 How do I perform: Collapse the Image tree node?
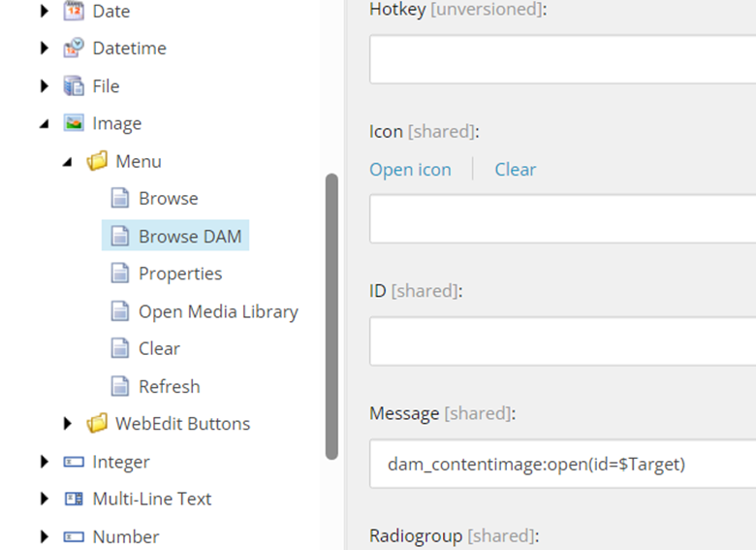click(x=45, y=124)
